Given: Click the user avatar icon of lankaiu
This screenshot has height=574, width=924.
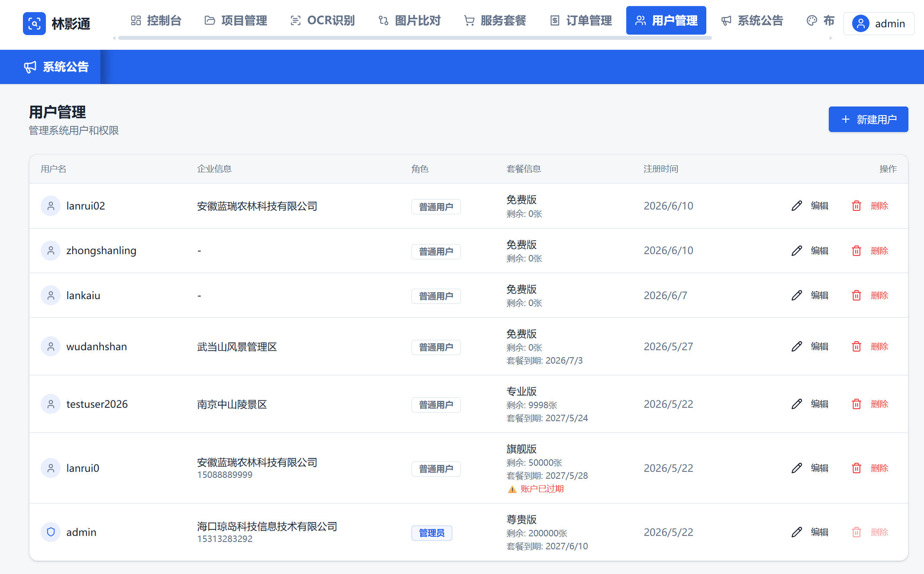Looking at the screenshot, I should [x=51, y=295].
